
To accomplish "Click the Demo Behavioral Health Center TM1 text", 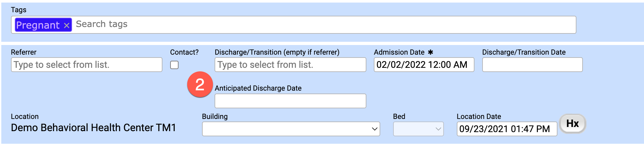I will point(93,128).
